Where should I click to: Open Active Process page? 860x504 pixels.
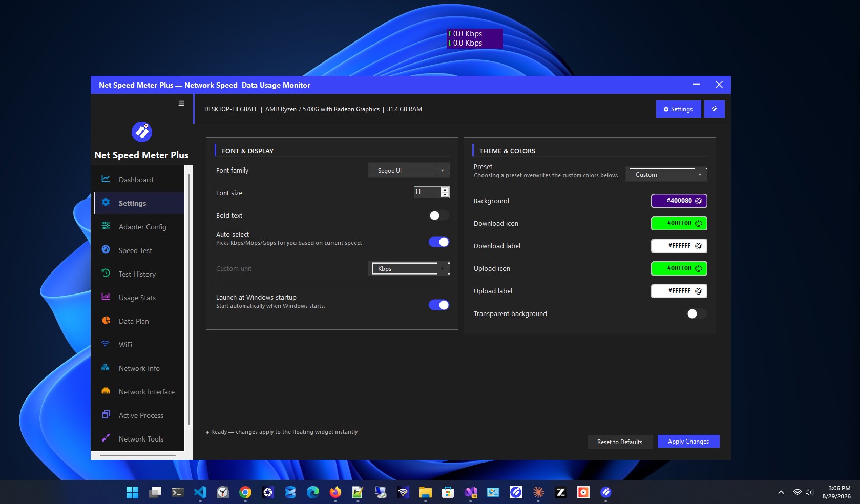139,415
